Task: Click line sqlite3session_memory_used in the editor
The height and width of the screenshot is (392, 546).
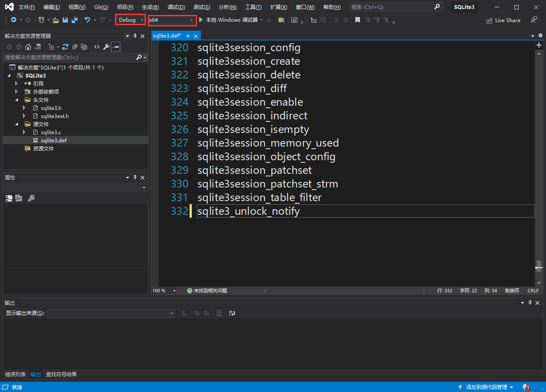Action: (x=268, y=143)
